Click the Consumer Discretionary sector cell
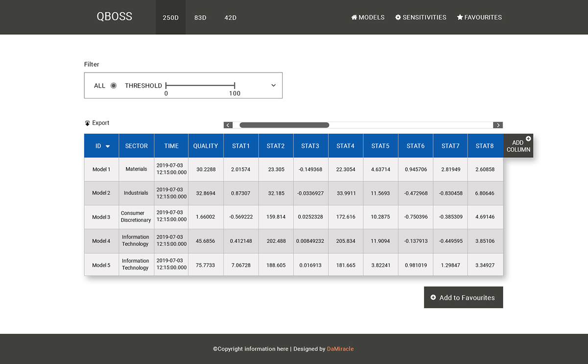Screen dimensions: 588x364 click(136, 217)
